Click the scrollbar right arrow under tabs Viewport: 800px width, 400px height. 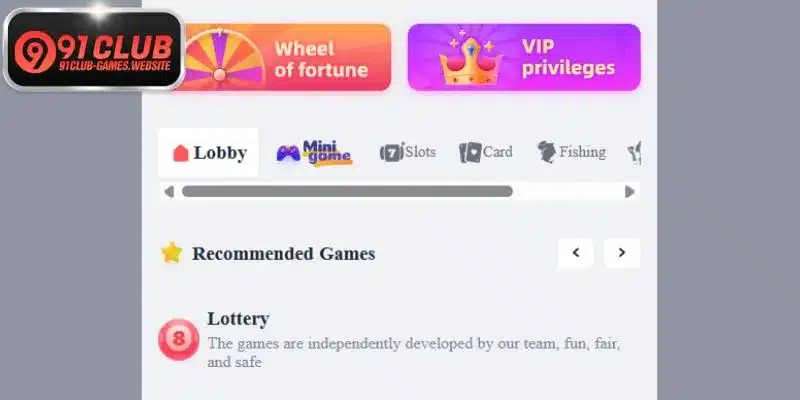point(630,192)
